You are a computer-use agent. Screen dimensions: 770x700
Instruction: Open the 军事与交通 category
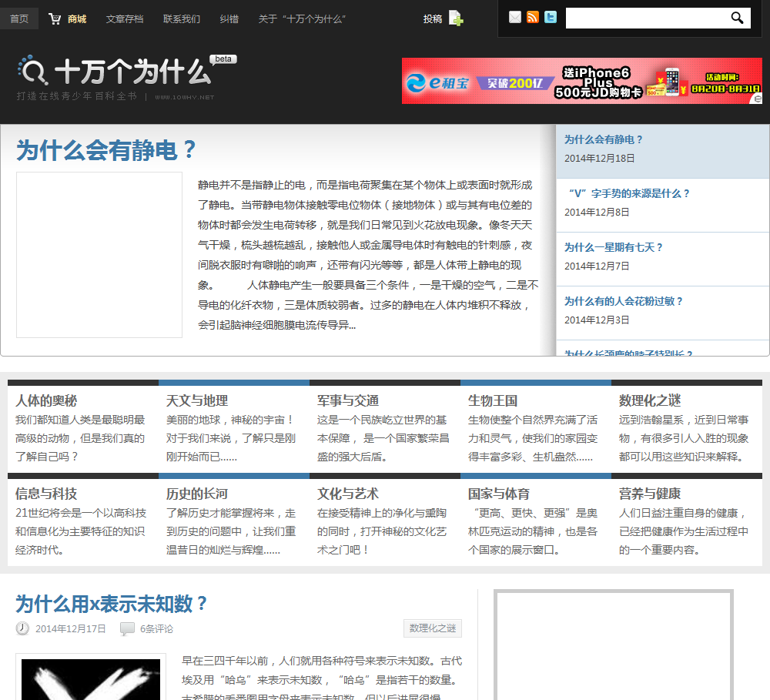coord(348,400)
